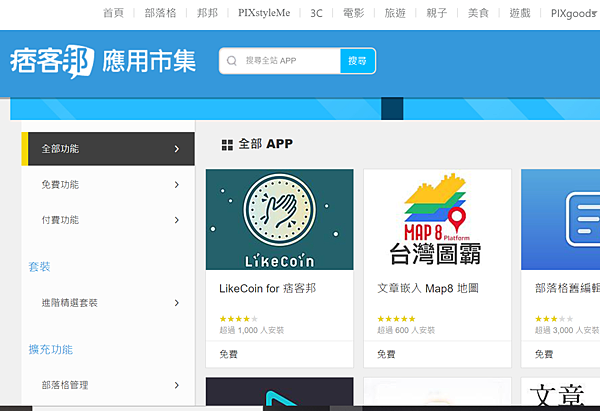
Task: Expand chevron next to 部落格管理
Action: point(177,385)
